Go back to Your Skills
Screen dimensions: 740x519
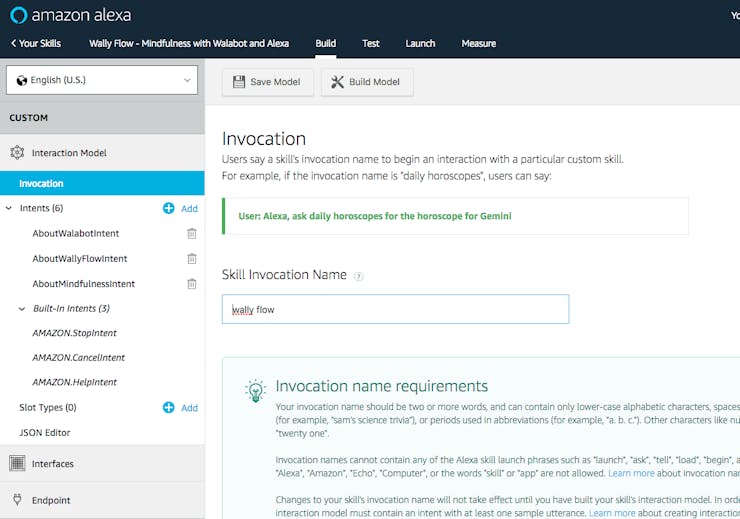(x=36, y=43)
